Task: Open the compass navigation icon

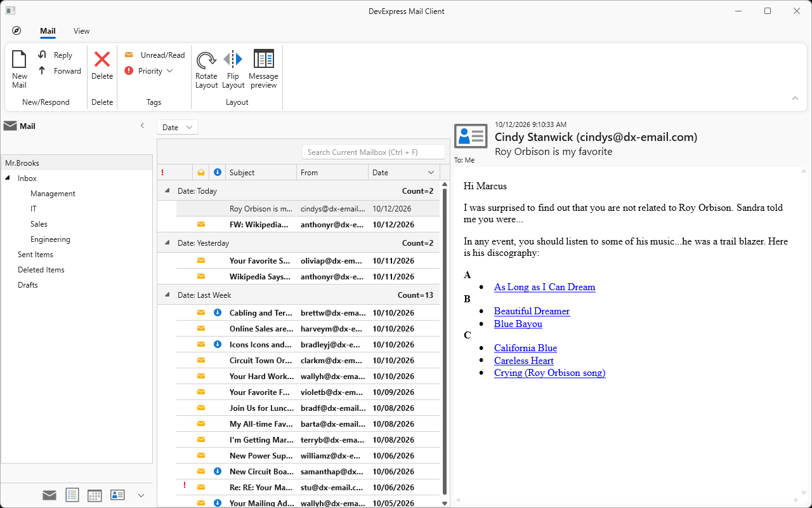Action: pos(16,31)
